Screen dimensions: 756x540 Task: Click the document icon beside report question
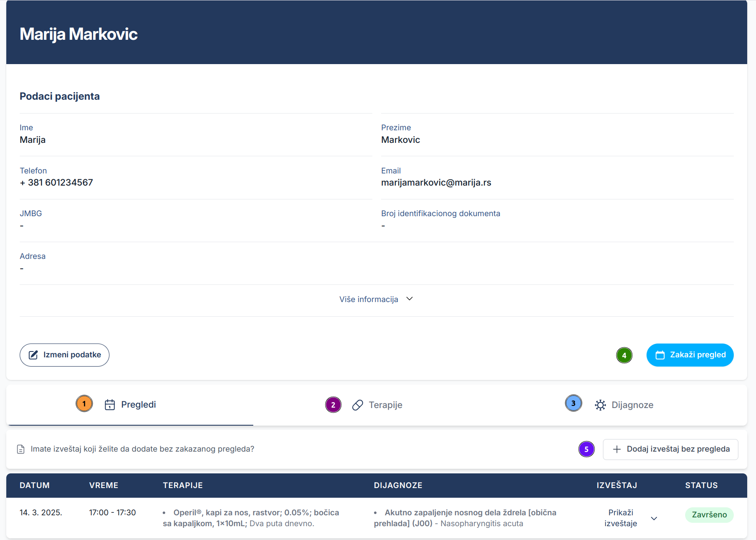(x=21, y=449)
